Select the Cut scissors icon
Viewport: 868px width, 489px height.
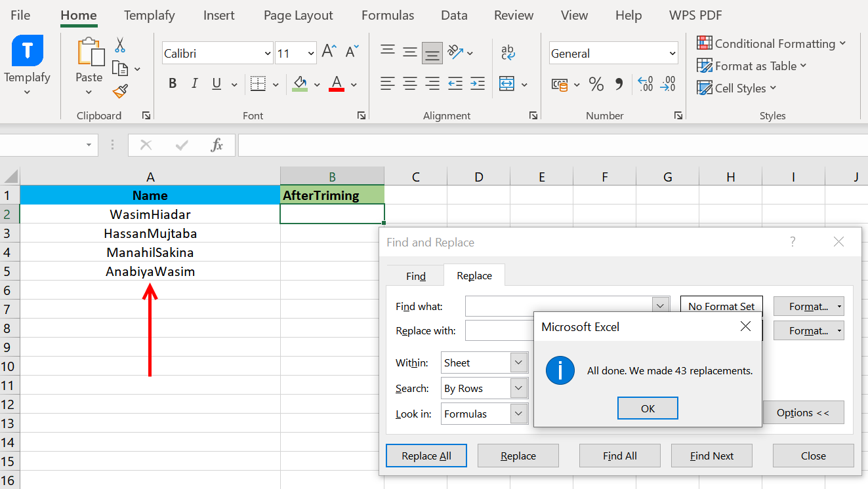point(121,43)
